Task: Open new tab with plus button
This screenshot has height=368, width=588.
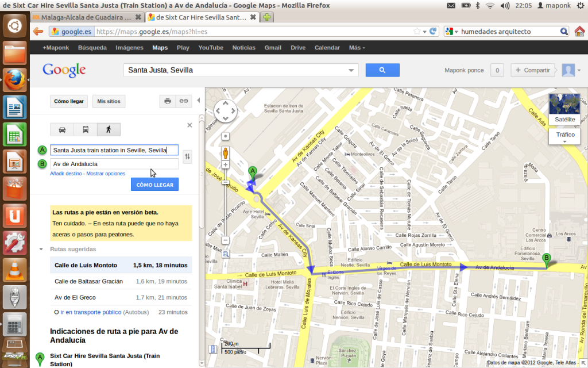Action: [266, 17]
